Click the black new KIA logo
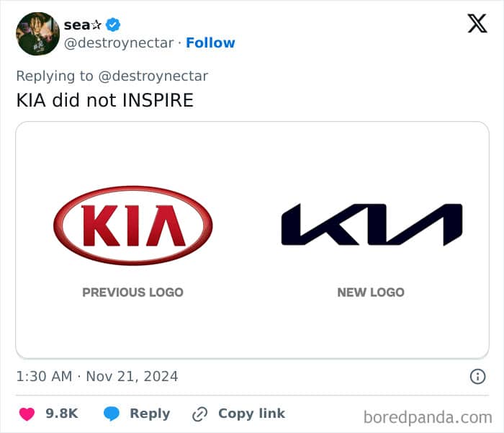The image size is (504, 433). [x=372, y=225]
